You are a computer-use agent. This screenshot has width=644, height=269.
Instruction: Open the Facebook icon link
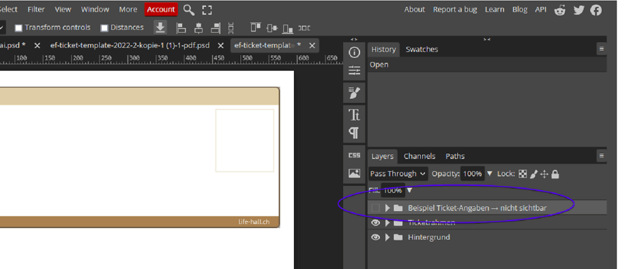[x=596, y=10]
